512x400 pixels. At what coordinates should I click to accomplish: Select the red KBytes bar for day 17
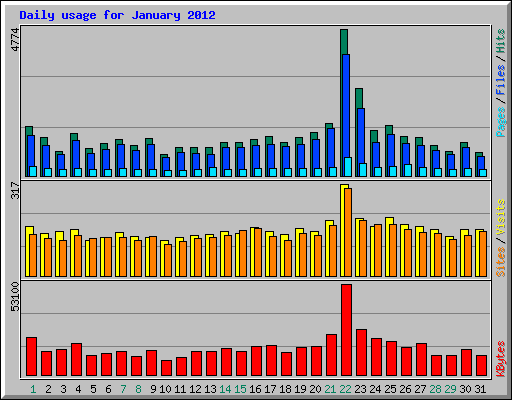tap(271, 360)
